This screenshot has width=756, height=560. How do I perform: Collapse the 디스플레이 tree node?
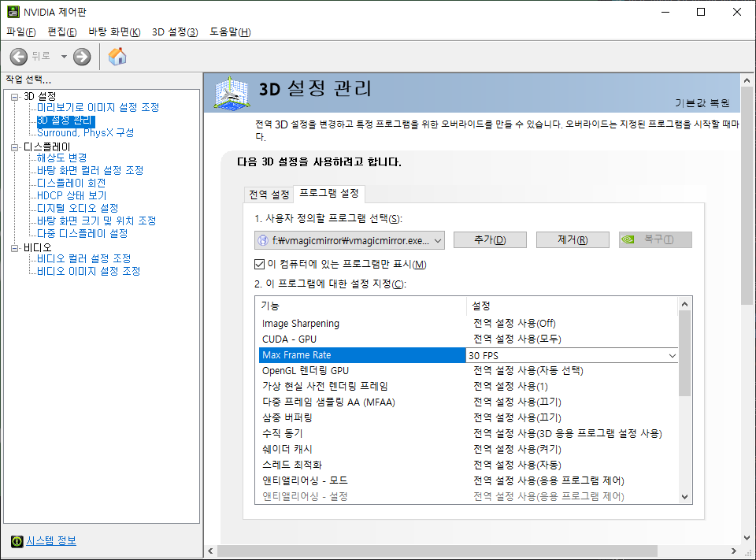tap(14, 147)
